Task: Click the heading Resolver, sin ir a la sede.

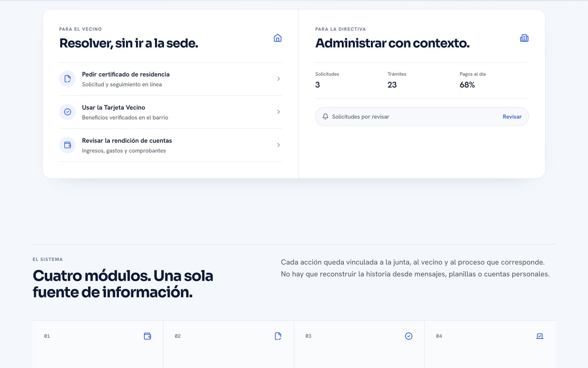Action: 129,43
